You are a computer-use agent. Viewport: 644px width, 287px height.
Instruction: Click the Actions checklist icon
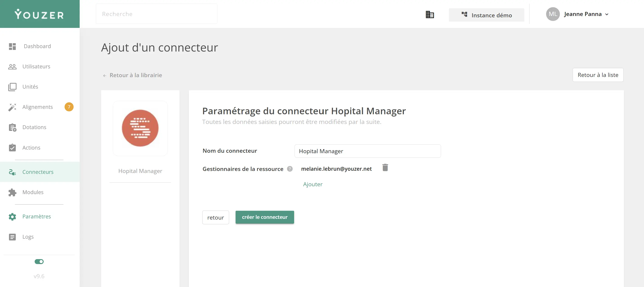click(12, 148)
